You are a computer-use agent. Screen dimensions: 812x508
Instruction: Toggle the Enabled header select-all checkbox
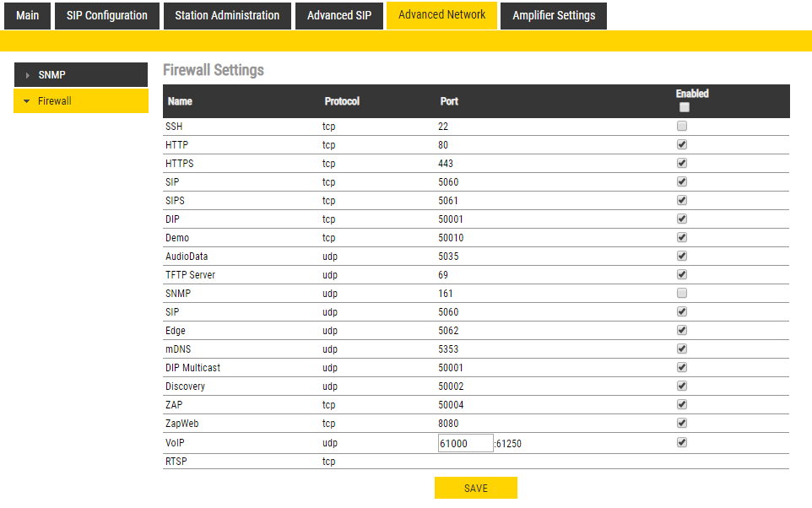click(x=684, y=107)
